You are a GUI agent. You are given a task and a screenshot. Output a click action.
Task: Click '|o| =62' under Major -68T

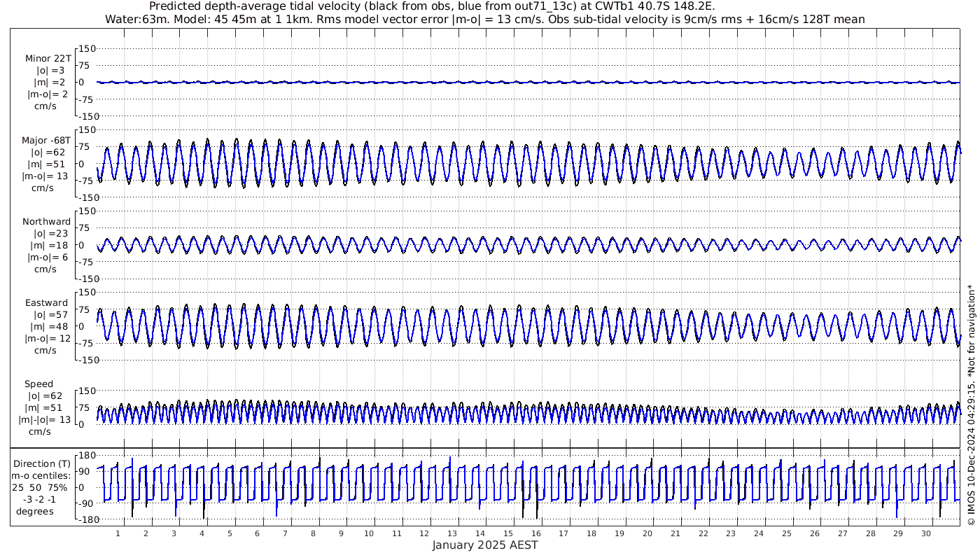pos(48,152)
